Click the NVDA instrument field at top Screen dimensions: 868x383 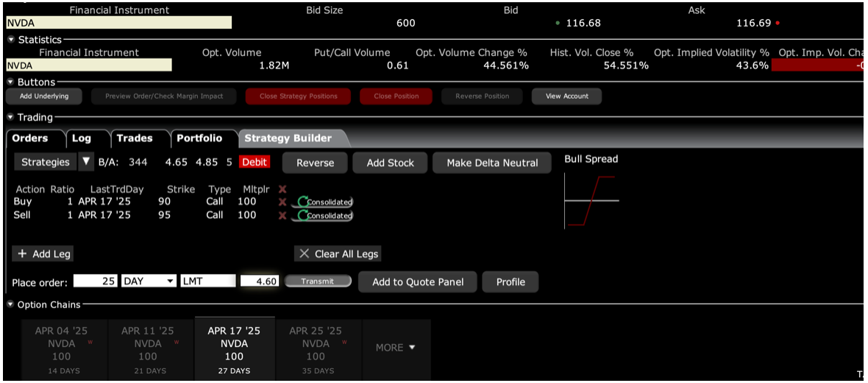118,23
